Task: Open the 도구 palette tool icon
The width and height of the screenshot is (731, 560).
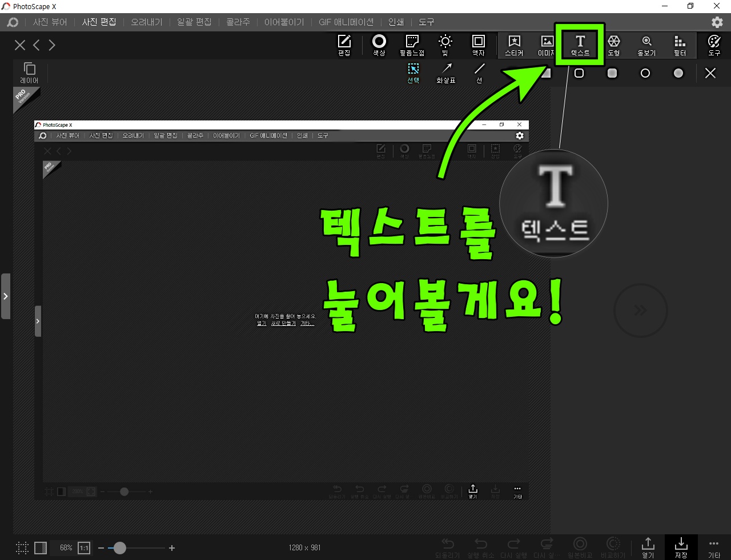Action: pos(714,45)
